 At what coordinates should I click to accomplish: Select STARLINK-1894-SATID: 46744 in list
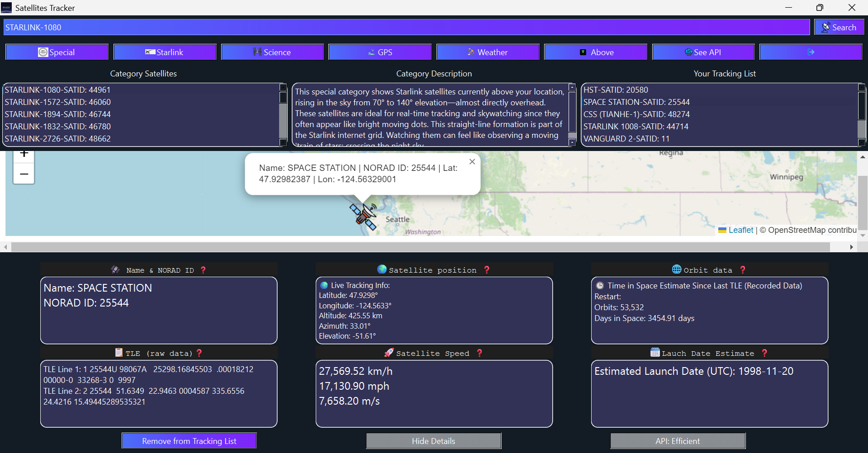tap(141, 114)
